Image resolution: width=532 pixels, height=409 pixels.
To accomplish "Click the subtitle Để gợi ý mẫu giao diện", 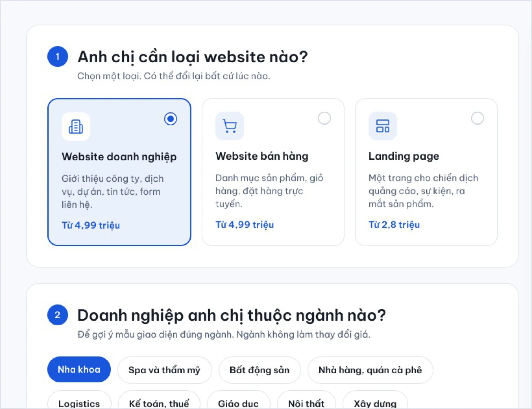I will (x=224, y=334).
